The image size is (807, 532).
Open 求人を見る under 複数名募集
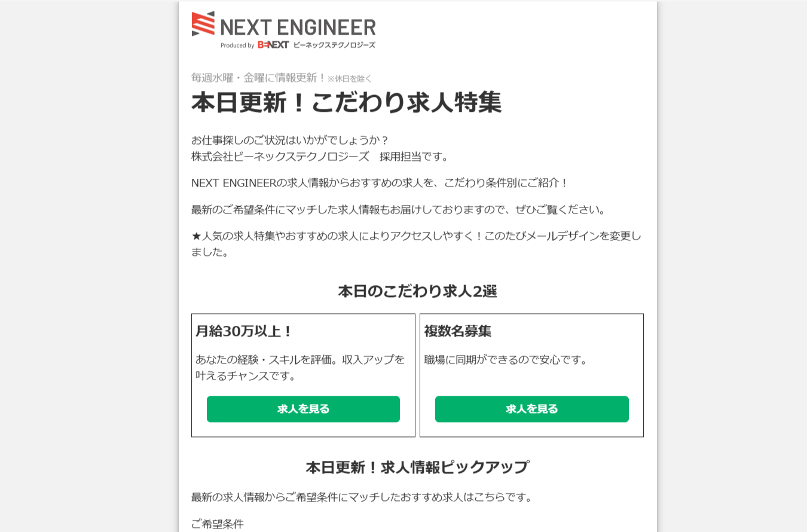click(531, 409)
